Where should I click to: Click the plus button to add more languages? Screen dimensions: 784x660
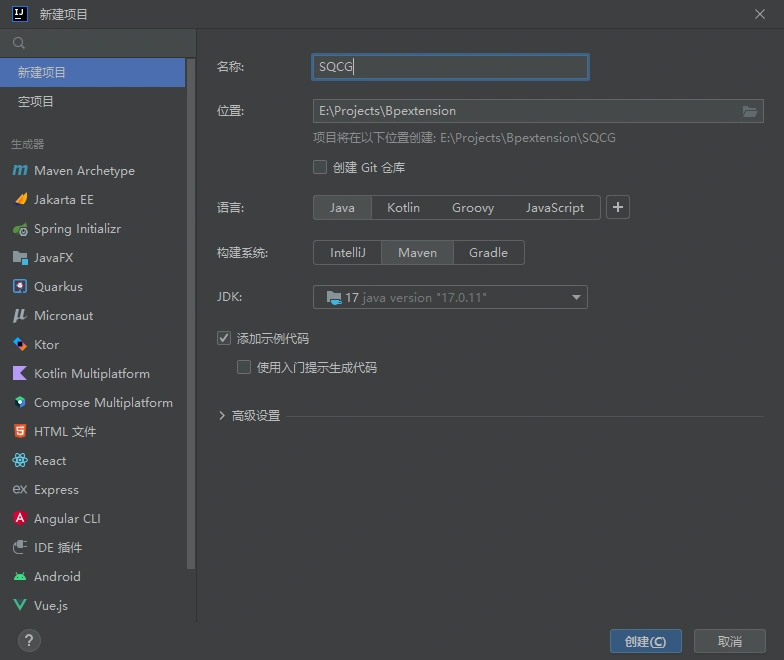coord(618,207)
